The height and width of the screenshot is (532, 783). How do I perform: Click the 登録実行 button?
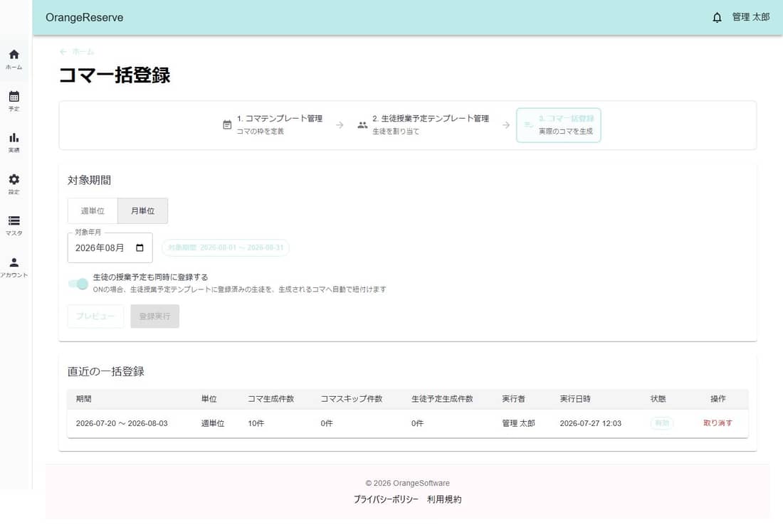tap(154, 316)
